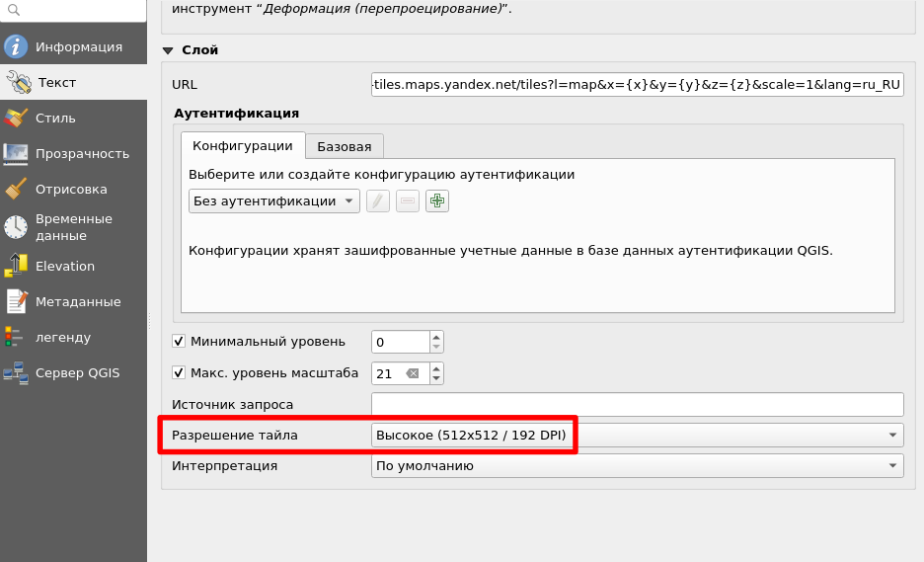Add new authentication config with plus button
This screenshot has width=924, height=562.
tap(436, 201)
